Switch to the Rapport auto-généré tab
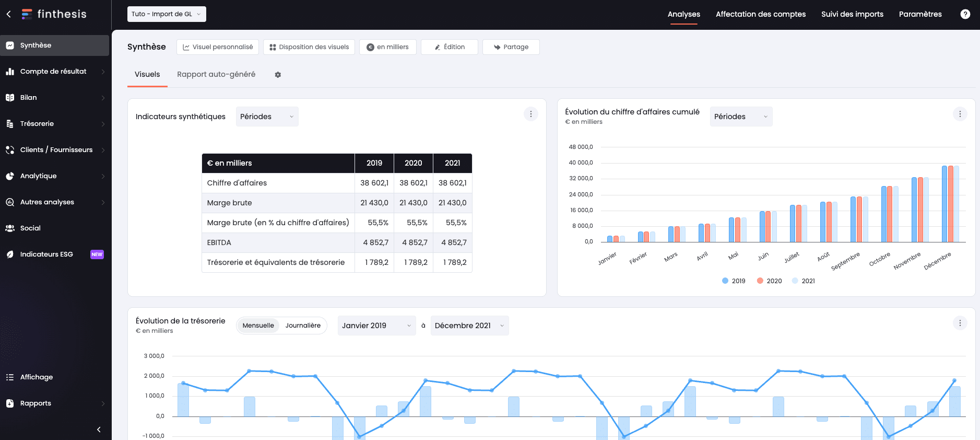Viewport: 980px width, 440px height. pos(216,74)
